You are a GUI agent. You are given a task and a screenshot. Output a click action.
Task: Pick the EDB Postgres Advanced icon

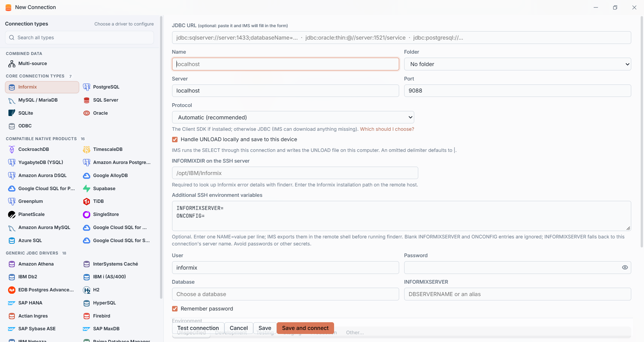point(12,290)
